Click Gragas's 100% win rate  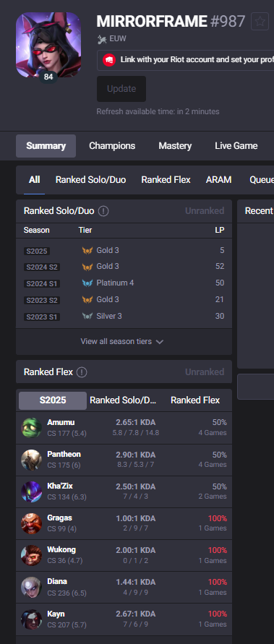pyautogui.click(x=218, y=518)
